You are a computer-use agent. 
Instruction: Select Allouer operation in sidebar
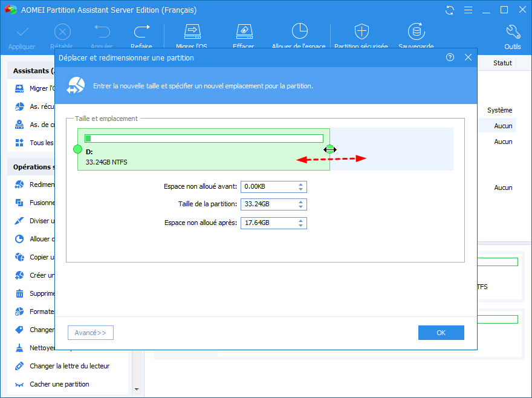point(34,239)
